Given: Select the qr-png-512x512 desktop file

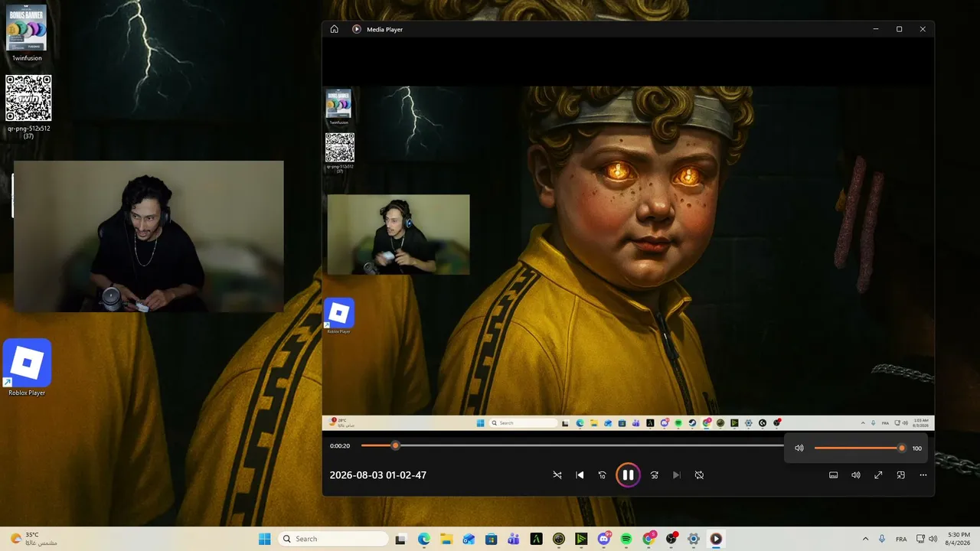Looking at the screenshot, I should (x=28, y=106).
